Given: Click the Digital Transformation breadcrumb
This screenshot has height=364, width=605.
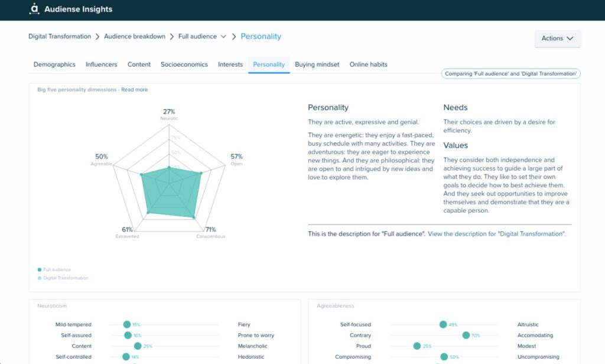Looking at the screenshot, I should 60,36.
